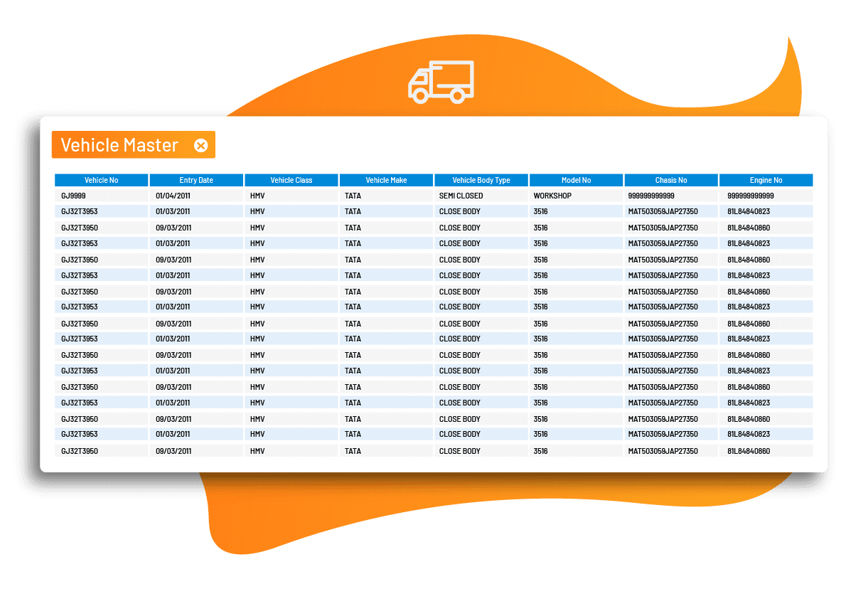
Task: Click Engine No value in GJ9999 row
Action: (x=751, y=196)
